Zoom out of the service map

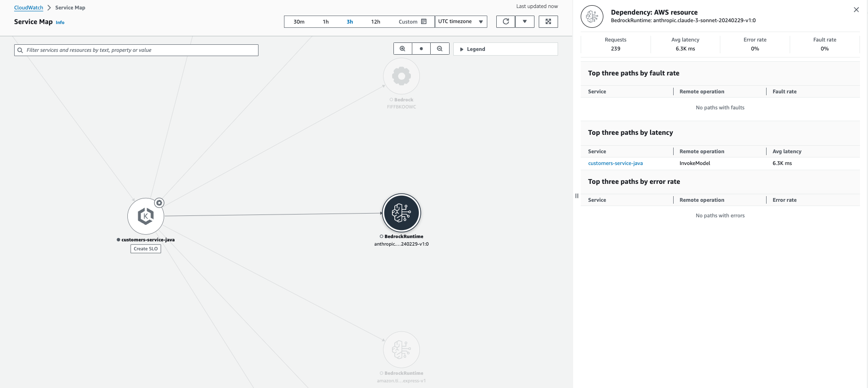(x=440, y=49)
